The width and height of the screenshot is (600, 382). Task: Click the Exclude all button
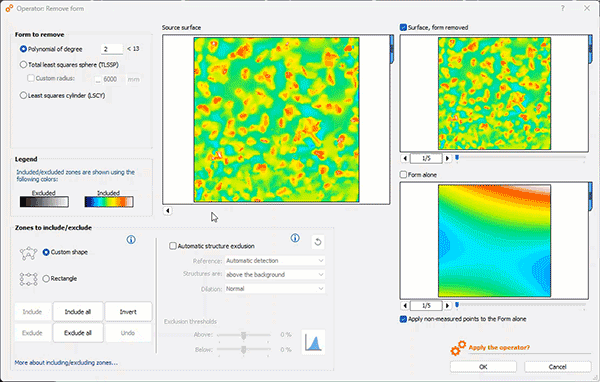78,333
